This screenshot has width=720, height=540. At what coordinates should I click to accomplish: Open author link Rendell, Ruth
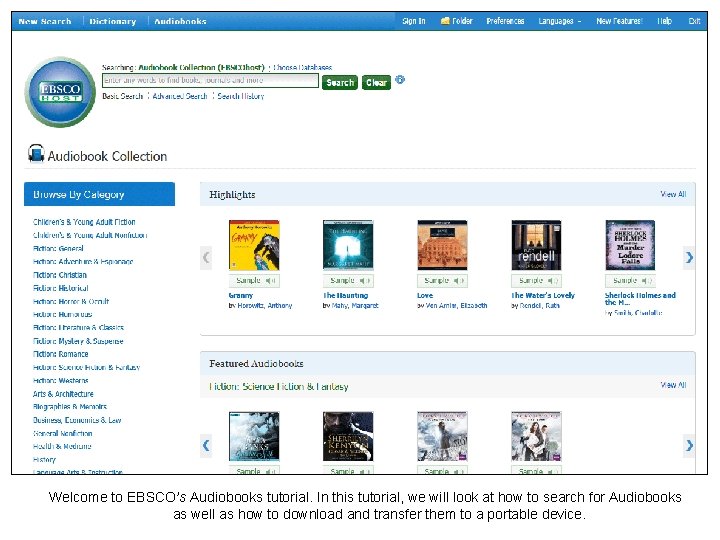540,305
